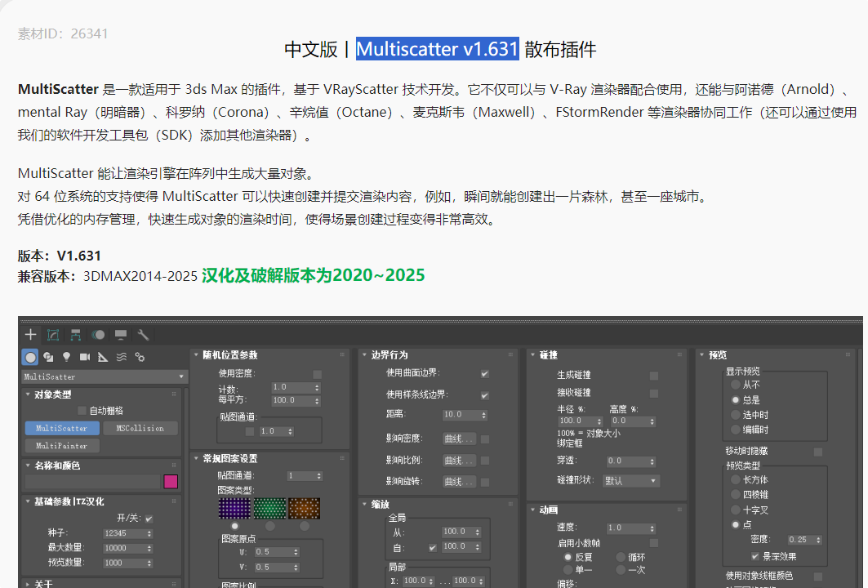Collapse the 随机位置参数 rollout

[x=196, y=354]
